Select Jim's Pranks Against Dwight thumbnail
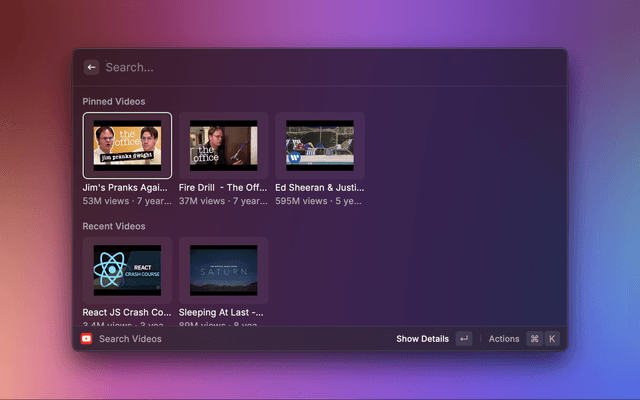This screenshot has height=400, width=640. point(127,145)
